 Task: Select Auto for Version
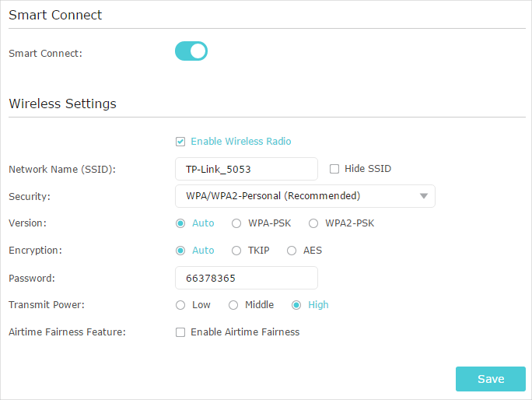click(x=180, y=223)
